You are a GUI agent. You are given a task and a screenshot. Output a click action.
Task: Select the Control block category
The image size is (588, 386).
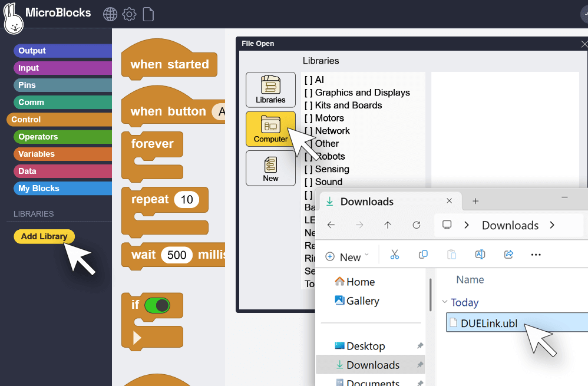[60, 119]
